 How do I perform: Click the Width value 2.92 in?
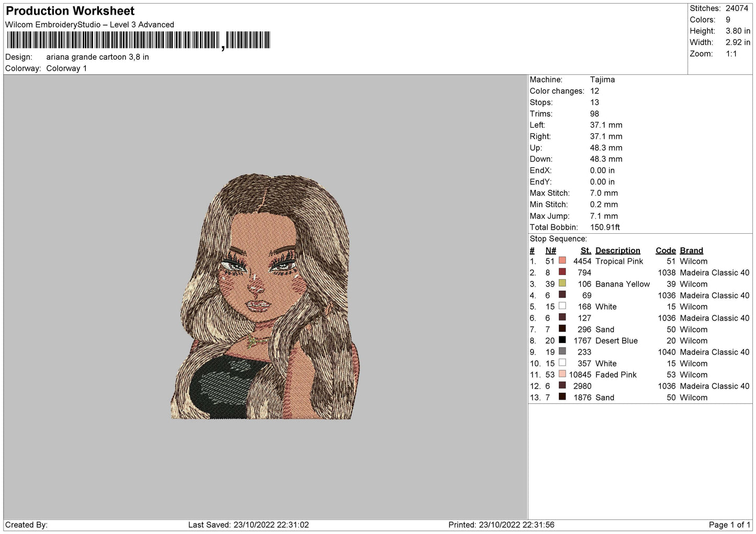click(738, 42)
